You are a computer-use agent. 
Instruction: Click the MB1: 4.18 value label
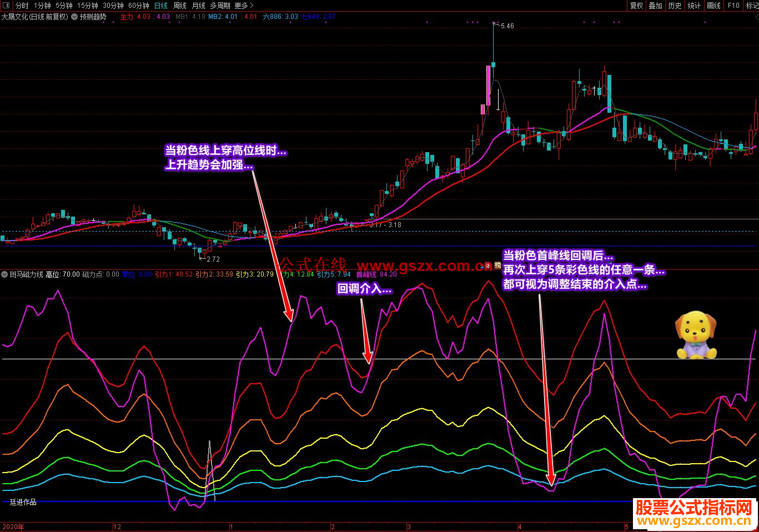pos(190,17)
